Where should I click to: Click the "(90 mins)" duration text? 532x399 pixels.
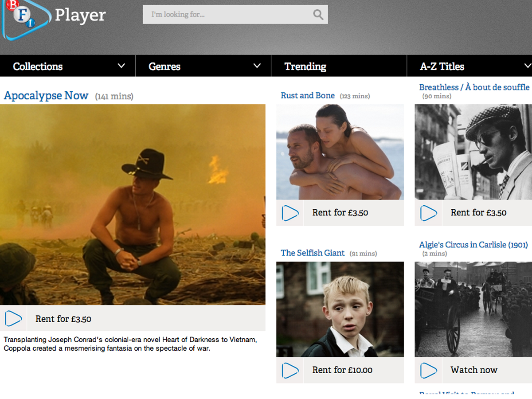(x=437, y=96)
